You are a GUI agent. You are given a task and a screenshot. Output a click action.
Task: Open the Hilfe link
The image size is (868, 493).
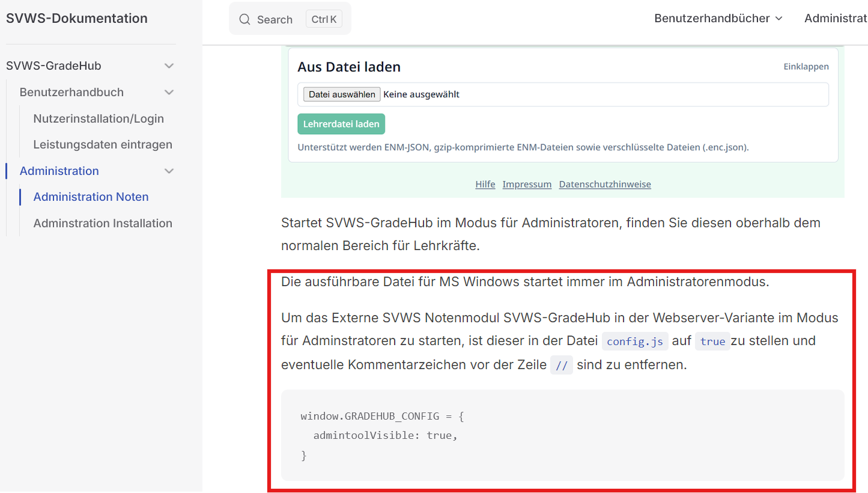485,184
